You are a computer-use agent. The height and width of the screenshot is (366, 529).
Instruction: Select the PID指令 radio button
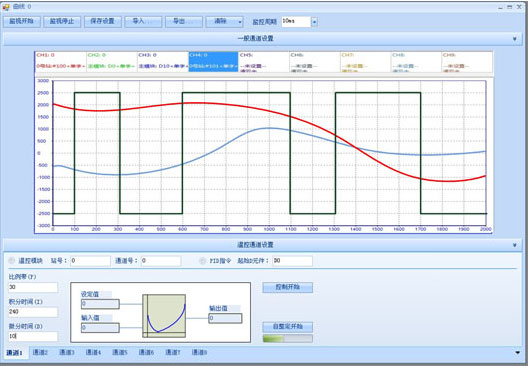click(202, 261)
